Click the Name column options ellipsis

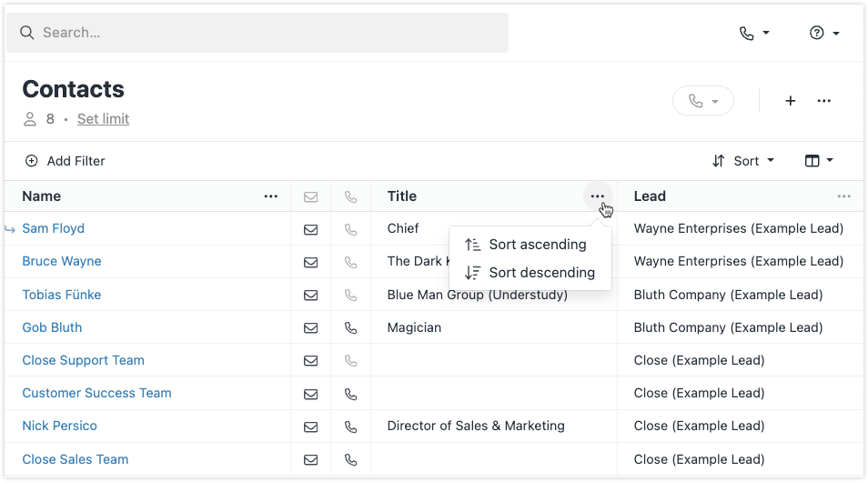pyautogui.click(x=271, y=196)
